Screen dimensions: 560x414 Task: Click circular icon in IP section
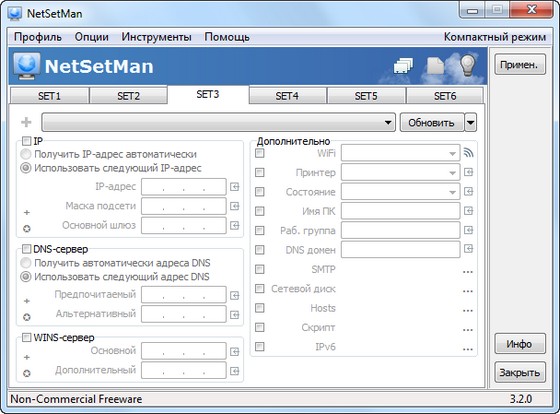pos(27,229)
